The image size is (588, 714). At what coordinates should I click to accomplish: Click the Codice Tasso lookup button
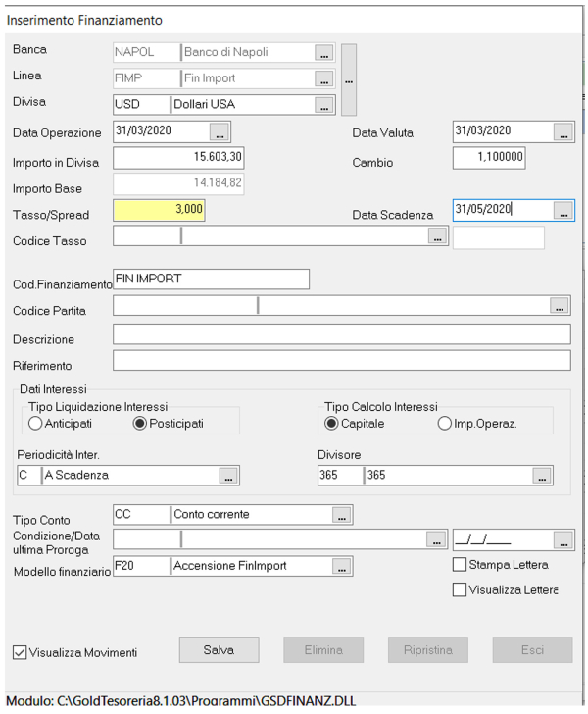tap(436, 236)
